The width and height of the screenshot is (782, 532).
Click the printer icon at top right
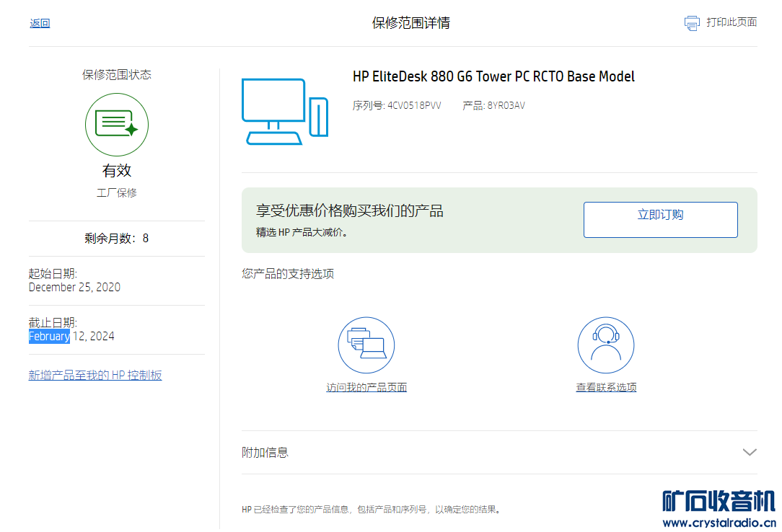click(692, 23)
